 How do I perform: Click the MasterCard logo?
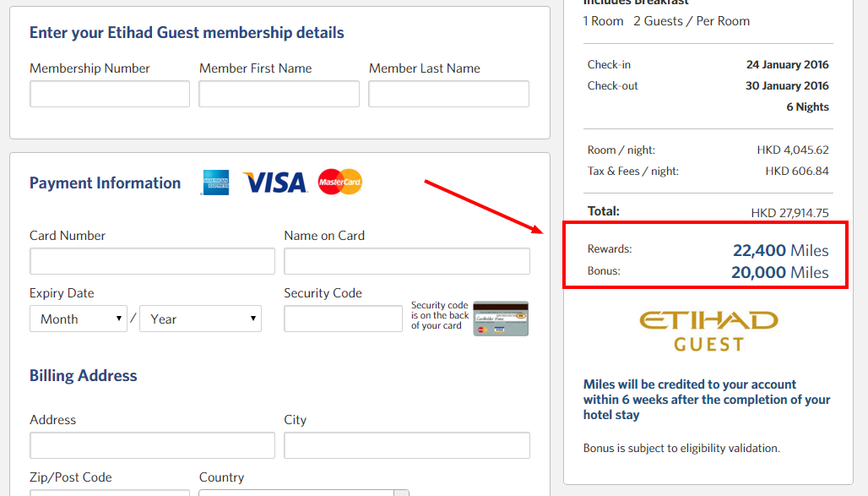[x=340, y=182]
